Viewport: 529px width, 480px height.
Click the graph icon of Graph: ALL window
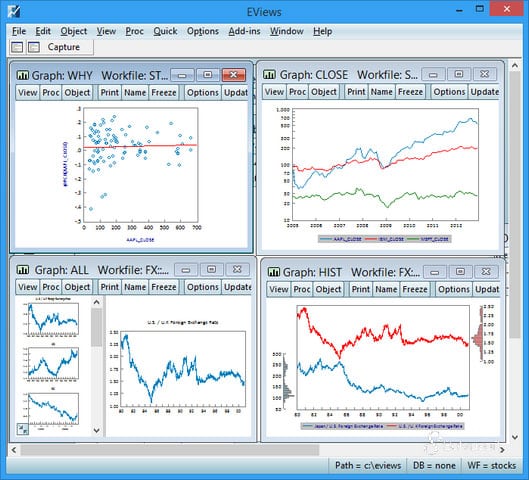[x=23, y=270]
